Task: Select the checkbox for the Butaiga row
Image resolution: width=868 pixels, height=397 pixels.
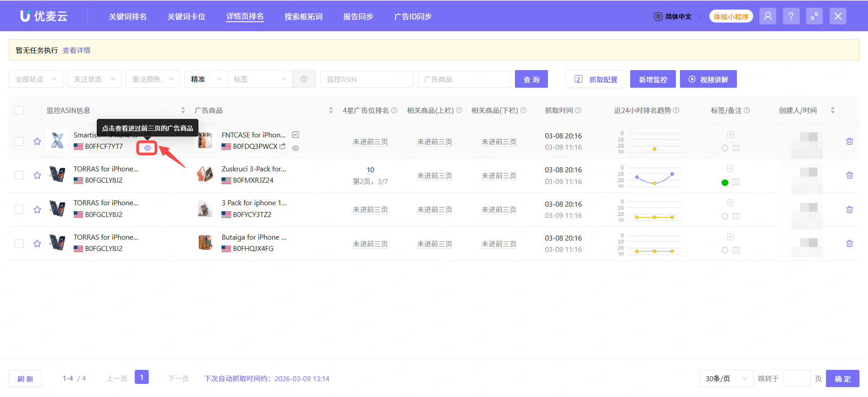Action: (x=19, y=244)
